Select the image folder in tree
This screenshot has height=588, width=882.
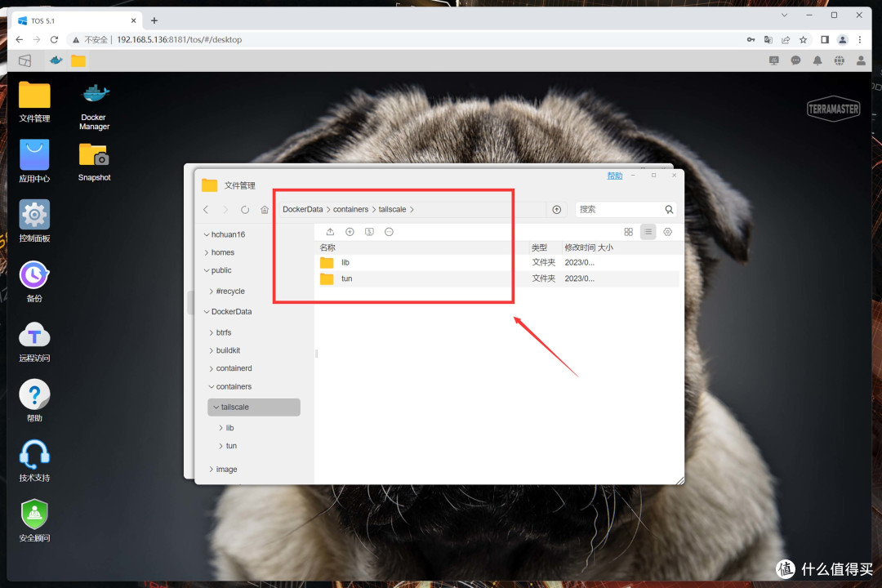pyautogui.click(x=227, y=470)
